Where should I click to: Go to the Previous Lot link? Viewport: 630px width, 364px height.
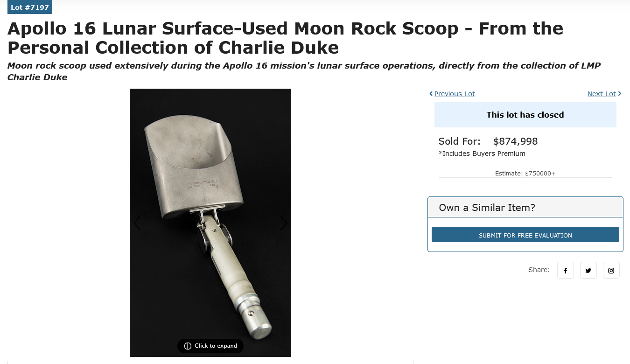tap(455, 94)
